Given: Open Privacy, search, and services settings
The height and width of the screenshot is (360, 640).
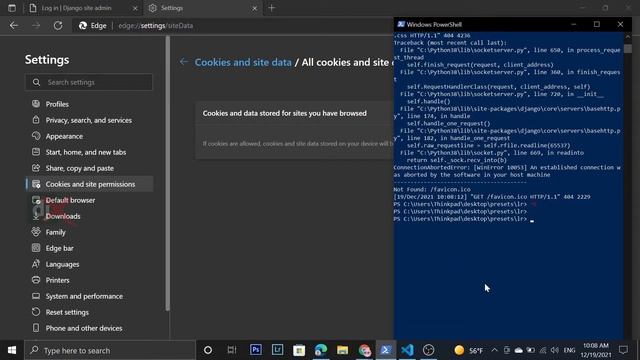Looking at the screenshot, I should point(89,120).
